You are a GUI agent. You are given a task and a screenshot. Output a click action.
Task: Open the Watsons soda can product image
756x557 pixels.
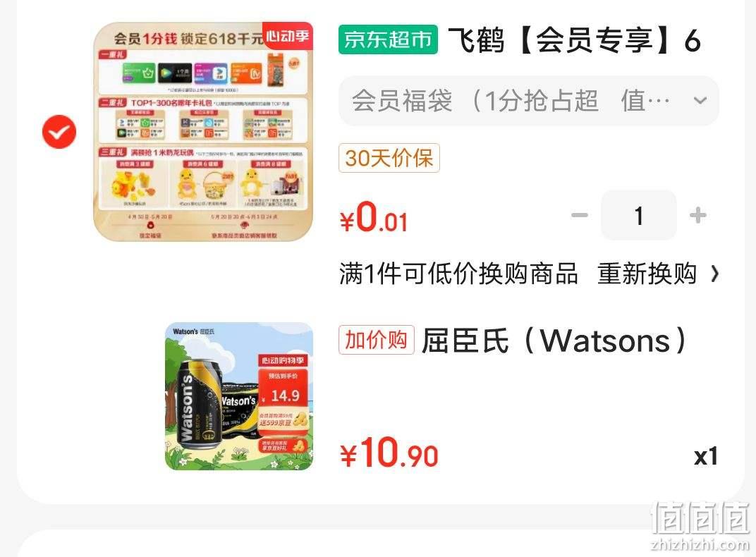239,396
